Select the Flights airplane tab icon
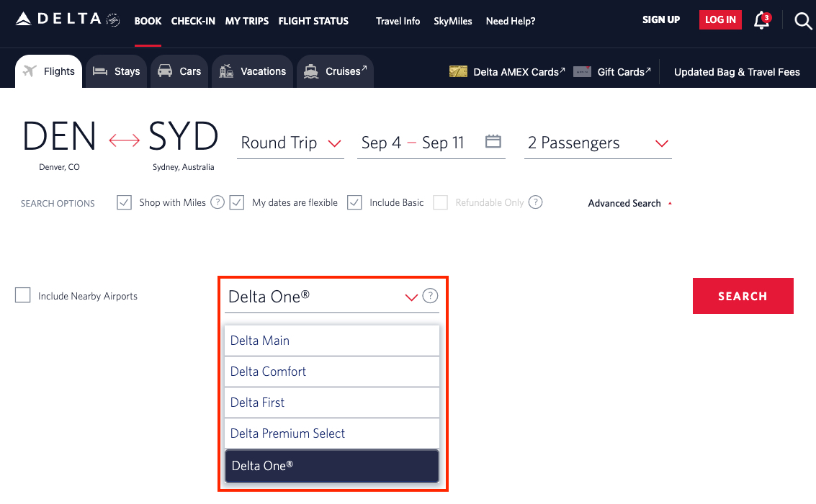The height and width of the screenshot is (504, 816). [x=27, y=70]
